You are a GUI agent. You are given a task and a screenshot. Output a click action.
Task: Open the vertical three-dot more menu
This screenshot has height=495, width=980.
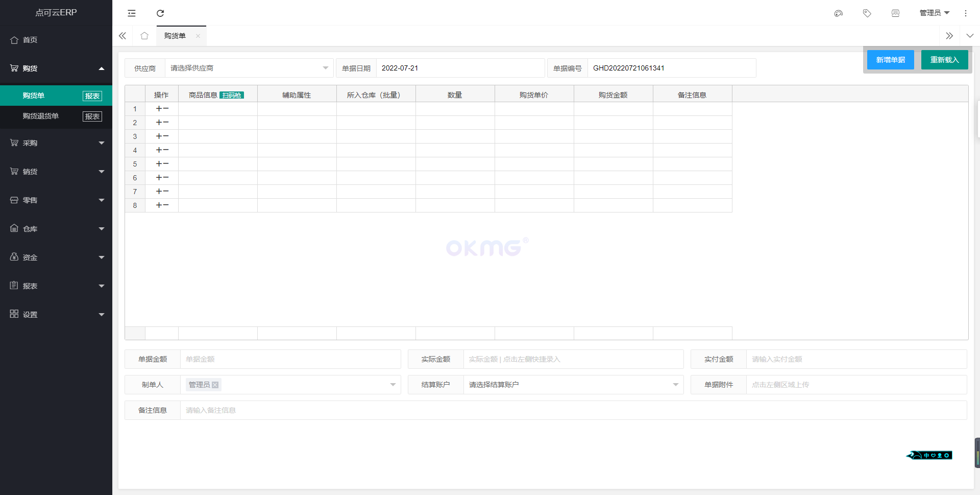pyautogui.click(x=965, y=13)
